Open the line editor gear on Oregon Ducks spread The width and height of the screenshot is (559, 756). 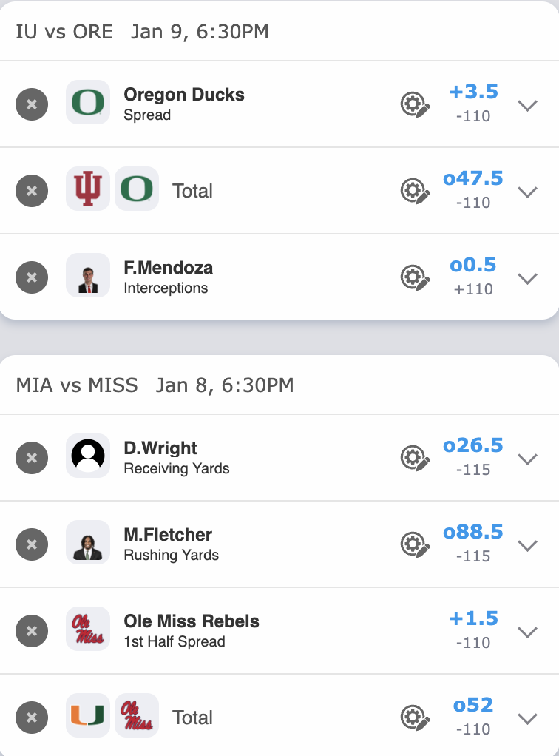(x=414, y=105)
